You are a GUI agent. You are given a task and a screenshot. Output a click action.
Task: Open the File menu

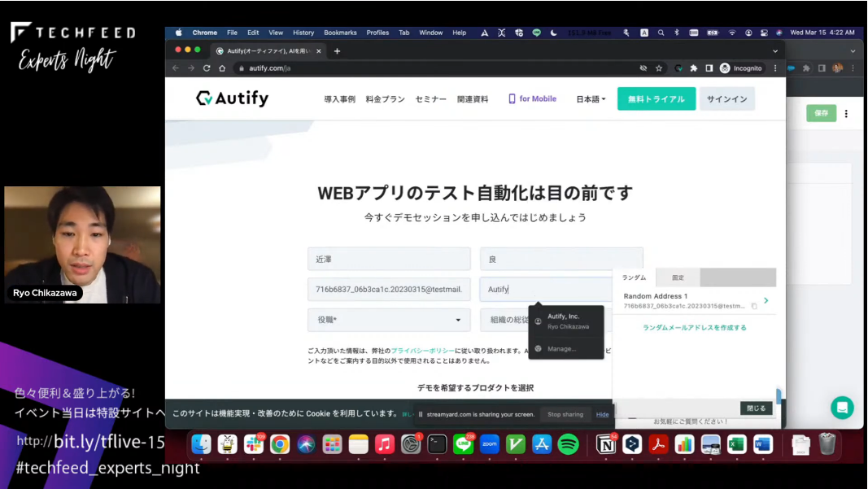[x=232, y=33]
